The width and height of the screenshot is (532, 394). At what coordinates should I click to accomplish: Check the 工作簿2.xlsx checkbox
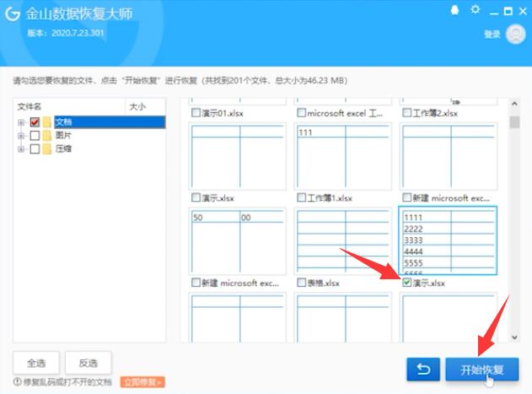click(406, 112)
